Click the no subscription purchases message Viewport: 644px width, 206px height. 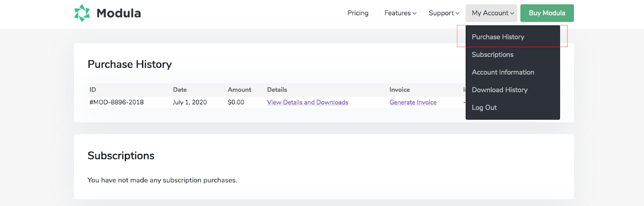pyautogui.click(x=162, y=180)
